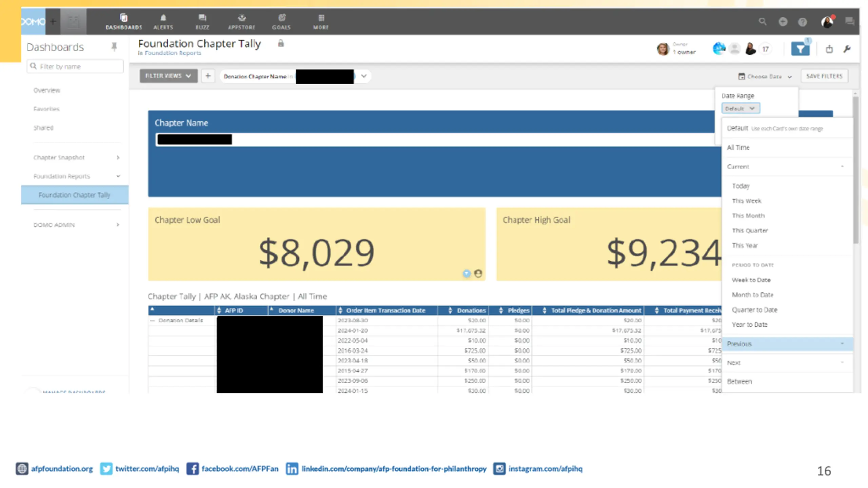Open Favorites in sidebar
The height and width of the screenshot is (488, 868).
click(46, 109)
